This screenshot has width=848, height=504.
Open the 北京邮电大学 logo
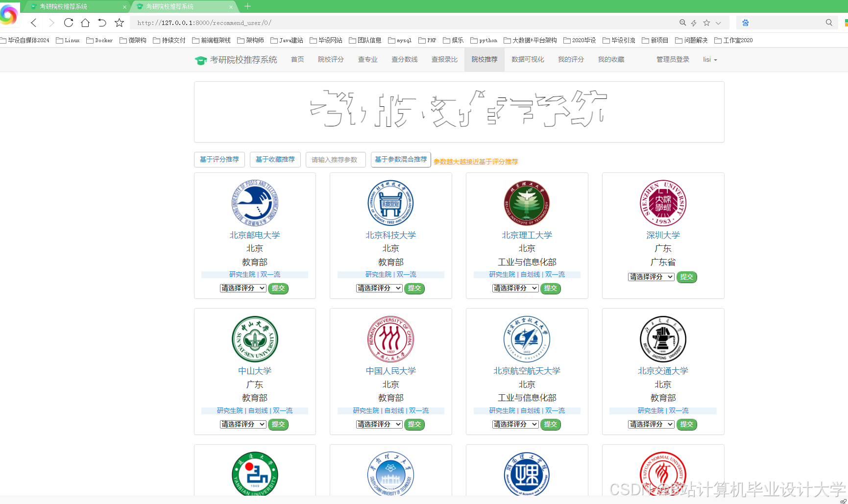click(255, 203)
